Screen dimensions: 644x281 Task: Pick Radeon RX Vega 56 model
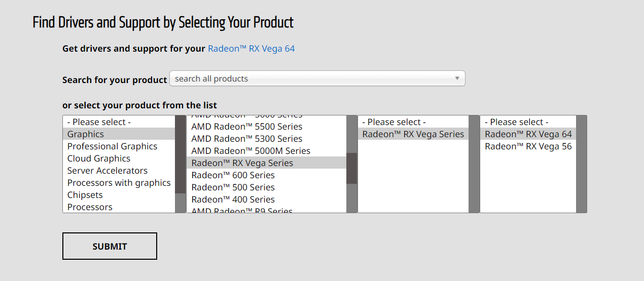(528, 146)
